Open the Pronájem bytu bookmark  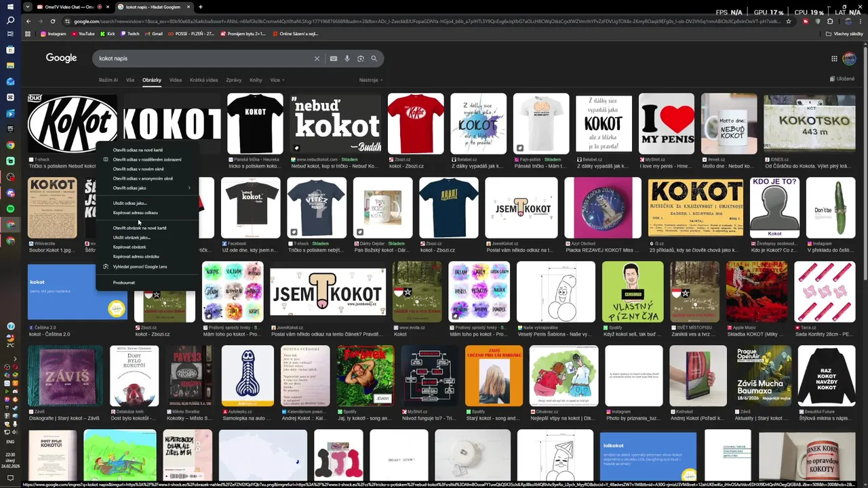pos(242,33)
